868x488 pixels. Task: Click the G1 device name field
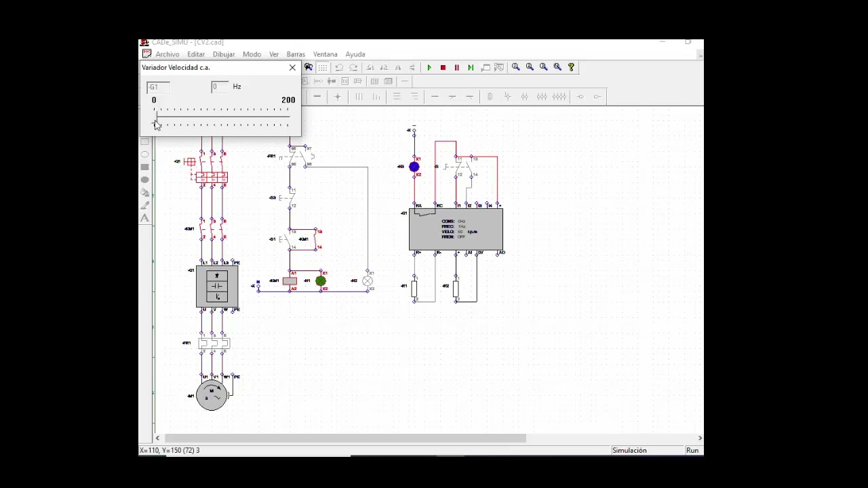coord(158,87)
